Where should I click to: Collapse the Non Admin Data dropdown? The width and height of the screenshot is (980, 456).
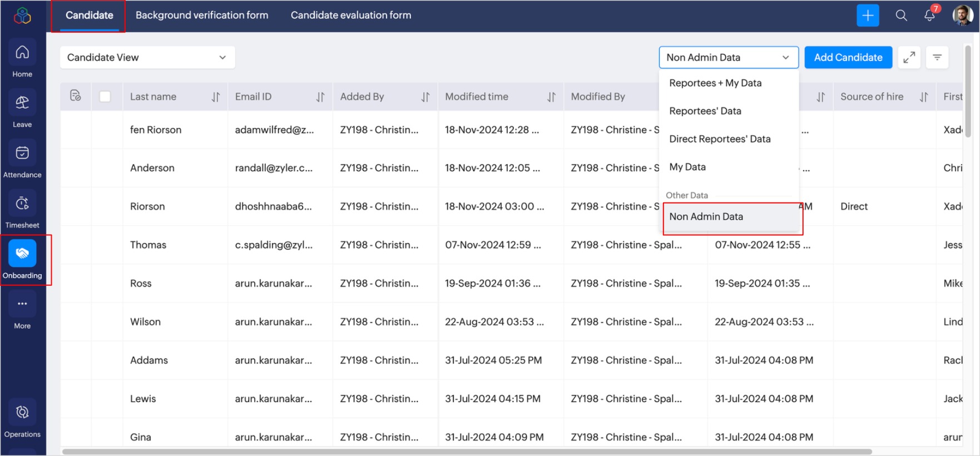click(x=729, y=57)
